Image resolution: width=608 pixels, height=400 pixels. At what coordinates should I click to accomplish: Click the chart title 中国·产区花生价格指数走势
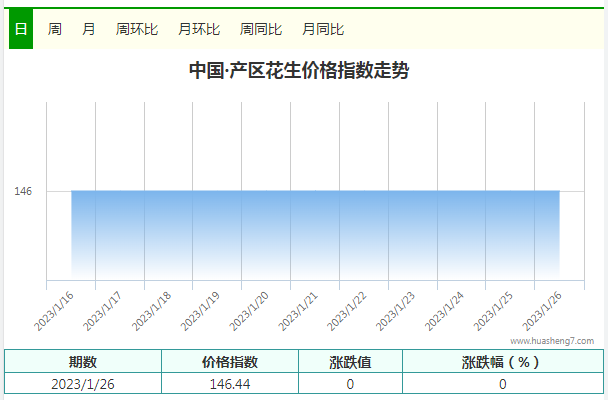click(299, 71)
